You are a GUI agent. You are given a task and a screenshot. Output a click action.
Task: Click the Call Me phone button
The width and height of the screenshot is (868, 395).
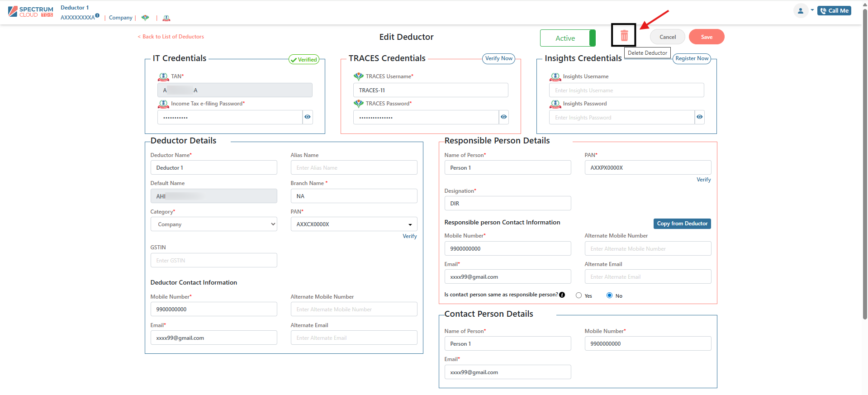pos(834,11)
